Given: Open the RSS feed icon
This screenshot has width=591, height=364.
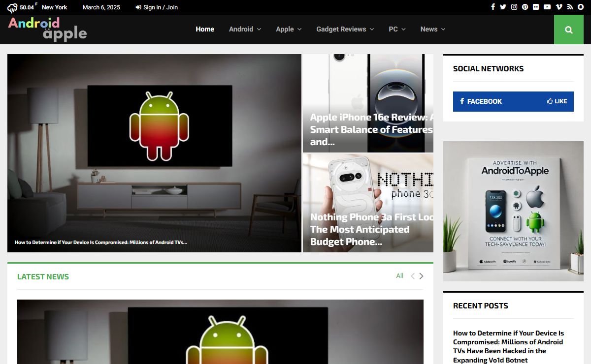Looking at the screenshot, I should pyautogui.click(x=570, y=7).
